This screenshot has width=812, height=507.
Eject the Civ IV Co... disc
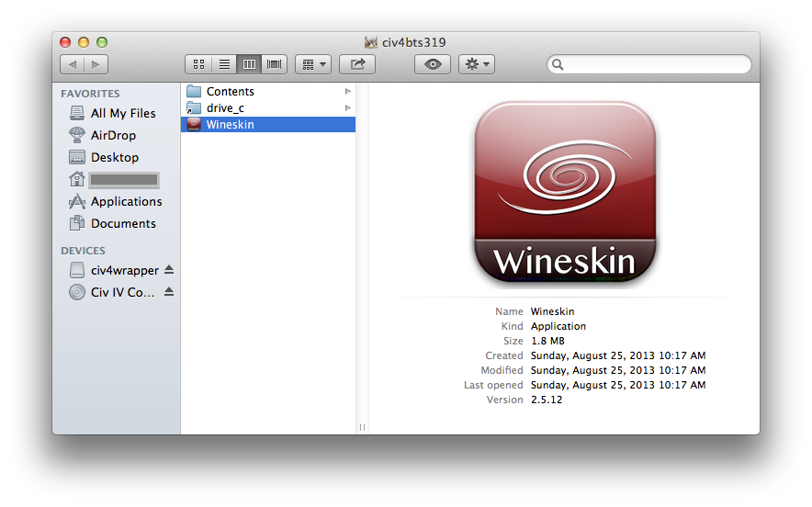tap(169, 292)
